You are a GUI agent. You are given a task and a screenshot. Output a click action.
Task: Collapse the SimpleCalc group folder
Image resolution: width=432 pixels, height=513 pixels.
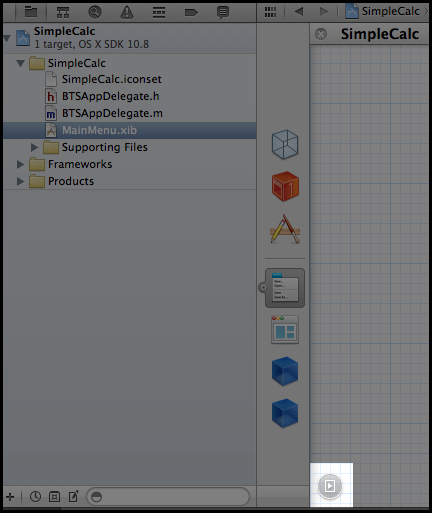[21, 63]
